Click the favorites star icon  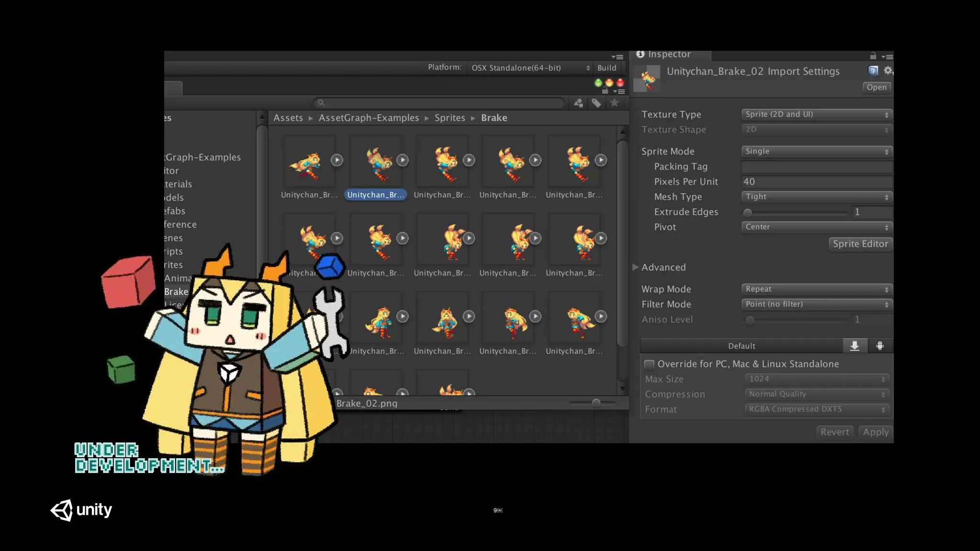tap(614, 102)
